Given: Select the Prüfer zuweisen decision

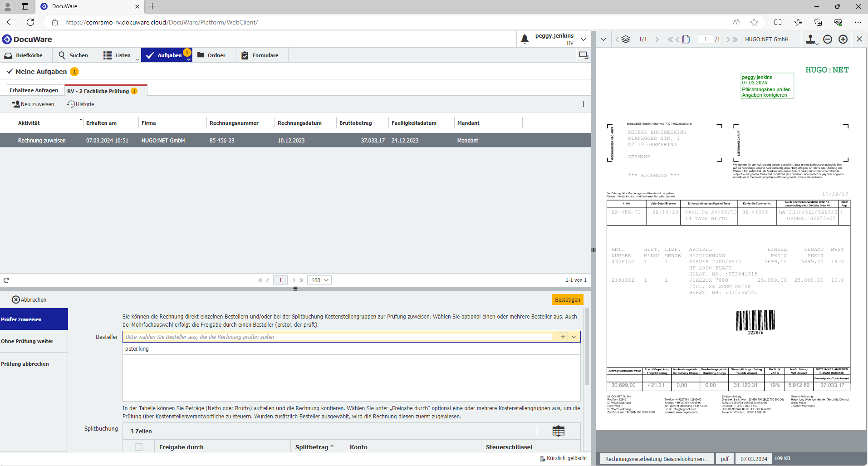Looking at the screenshot, I should (x=34, y=319).
